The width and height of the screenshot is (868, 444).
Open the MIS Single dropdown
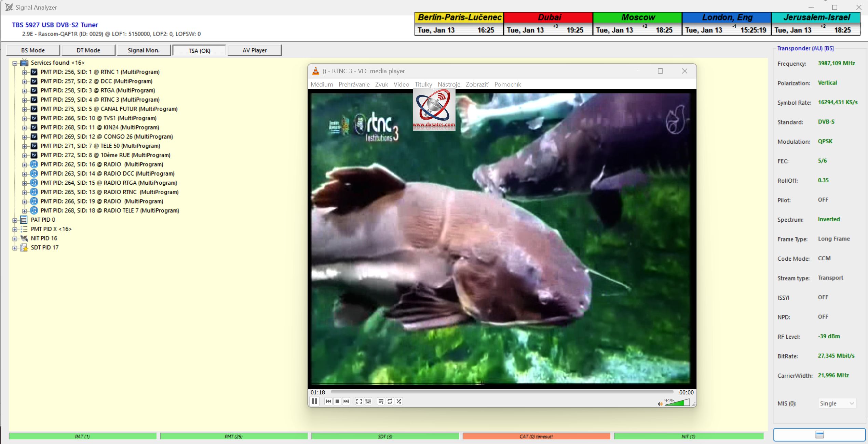(837, 404)
